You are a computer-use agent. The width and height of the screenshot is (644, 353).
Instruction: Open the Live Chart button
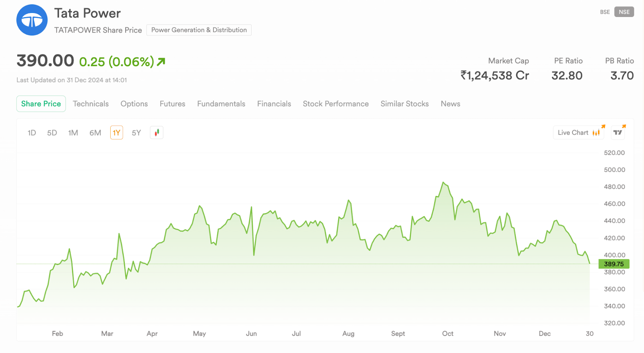pyautogui.click(x=579, y=132)
